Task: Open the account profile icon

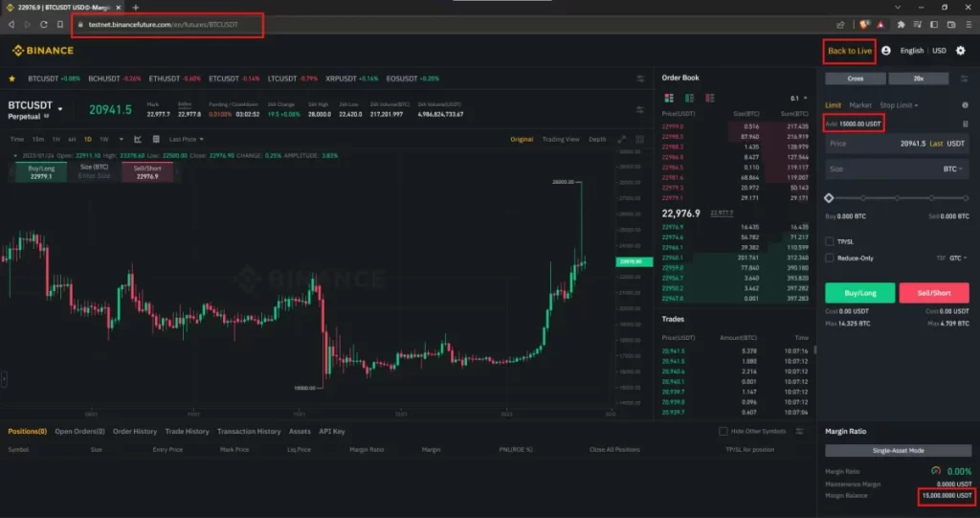Action: [x=886, y=51]
